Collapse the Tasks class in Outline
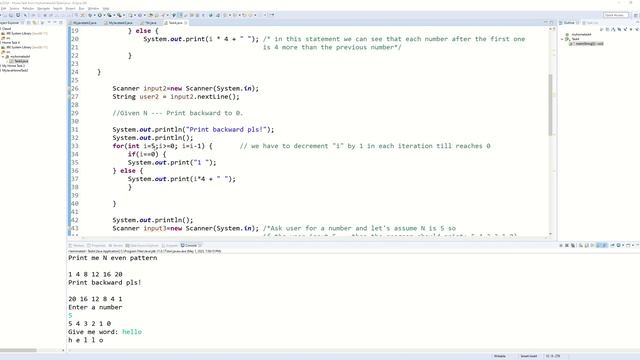 (562, 39)
